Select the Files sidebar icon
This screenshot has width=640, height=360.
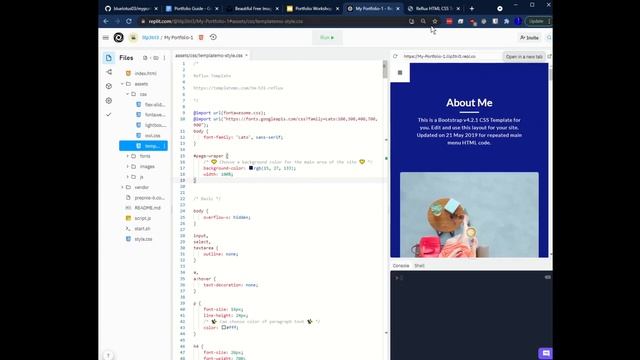(109, 58)
